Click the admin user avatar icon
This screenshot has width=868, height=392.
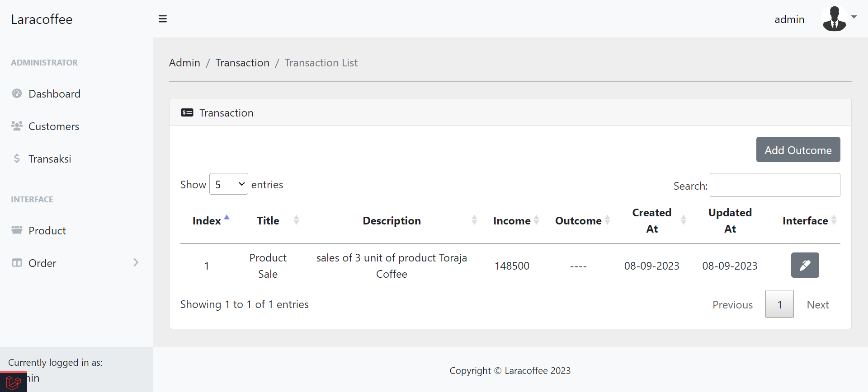click(x=834, y=19)
